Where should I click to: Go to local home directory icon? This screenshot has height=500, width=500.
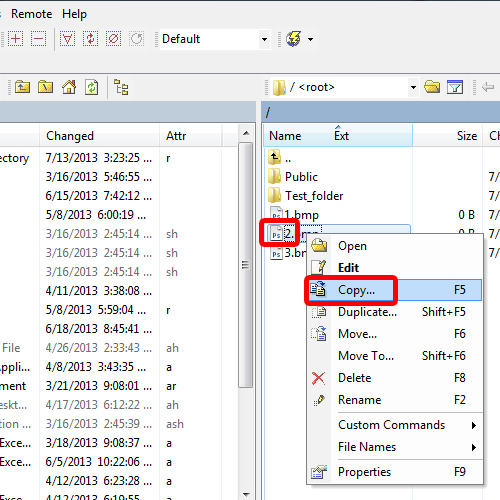(69, 87)
